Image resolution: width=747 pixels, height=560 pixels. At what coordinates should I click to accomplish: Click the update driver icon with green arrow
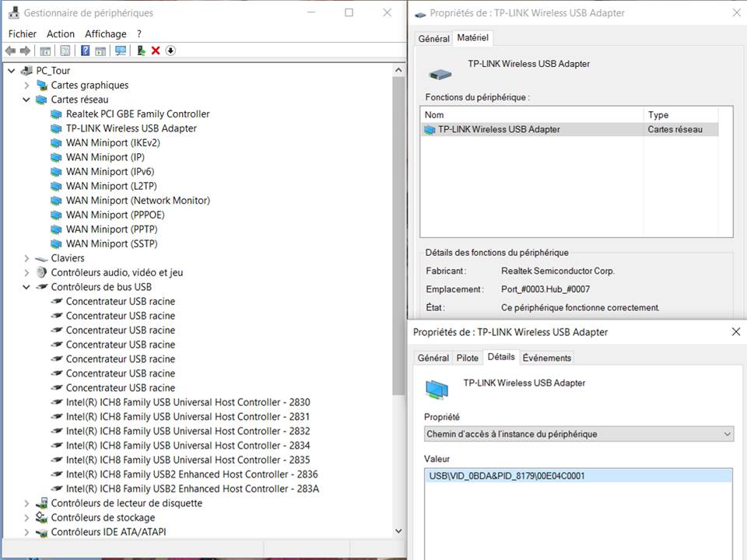[141, 51]
